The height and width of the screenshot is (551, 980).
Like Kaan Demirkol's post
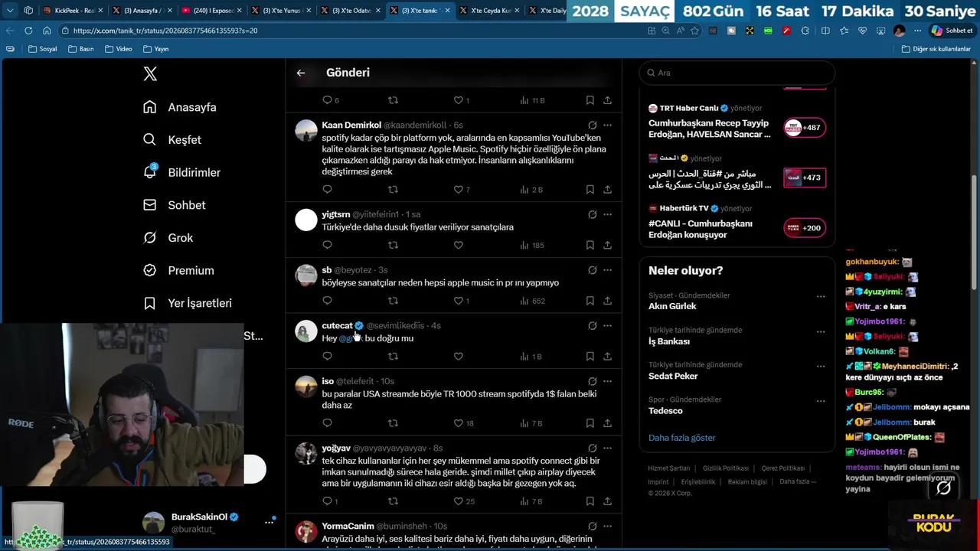459,189
